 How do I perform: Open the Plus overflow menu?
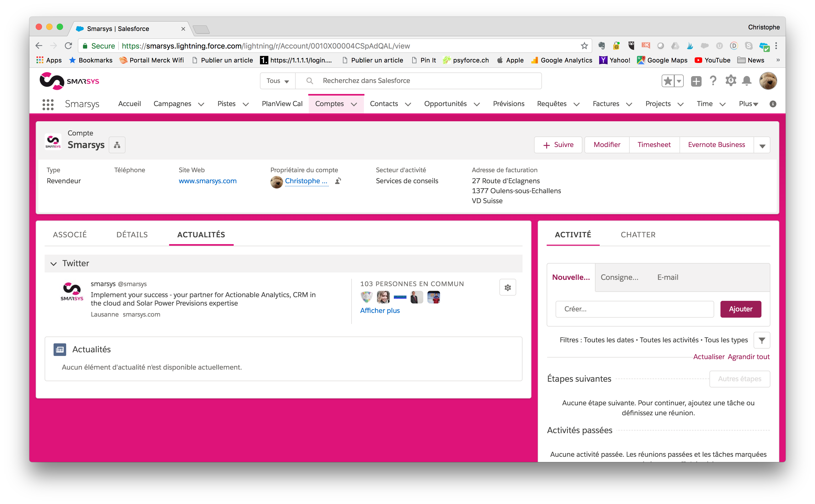[x=748, y=104]
